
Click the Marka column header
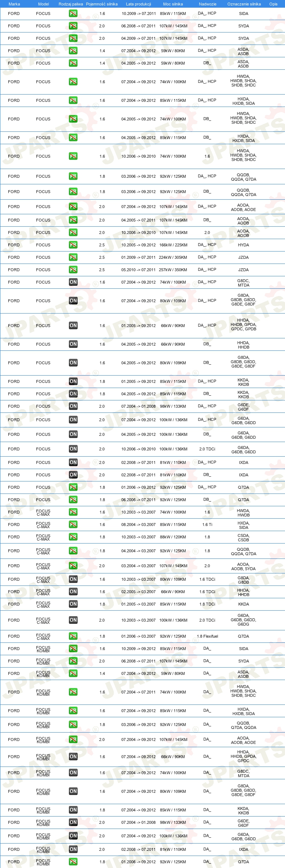tap(14, 4)
